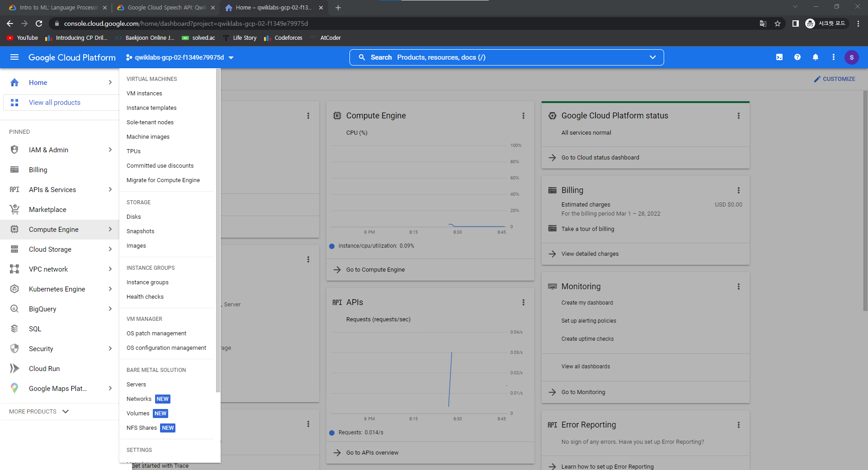Viewport: 868px width, 470px height.
Task: Click Take a tour of billing
Action: pyautogui.click(x=588, y=229)
